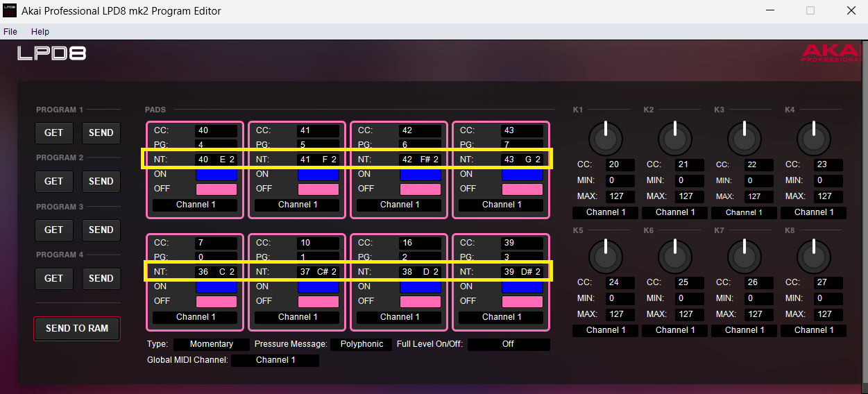Viewport: 868px width, 394px height.
Task: Turn the K7 knob
Action: tap(744, 256)
